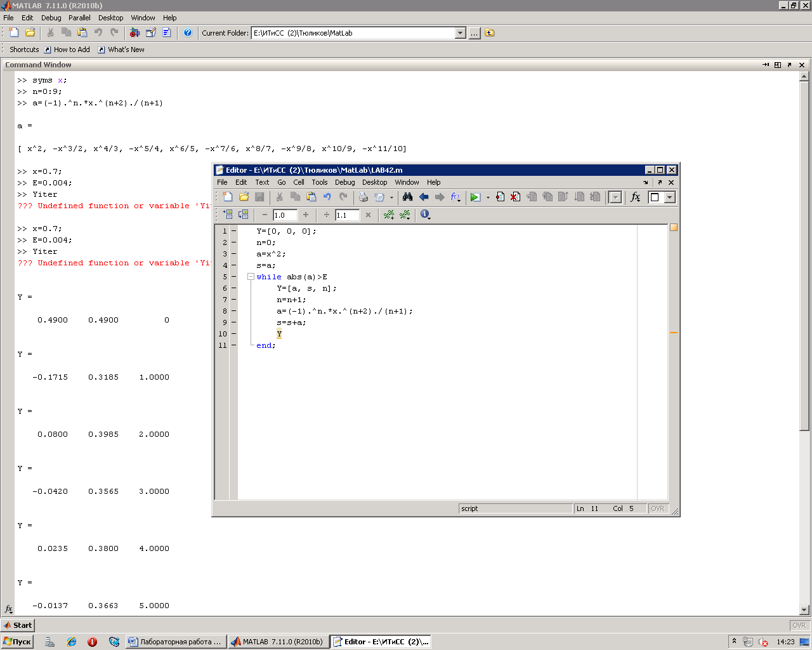Insert cell break percent icon

[x=389, y=215]
